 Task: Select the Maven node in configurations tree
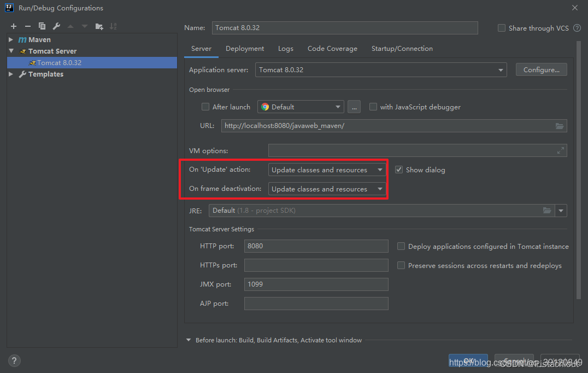[39, 40]
